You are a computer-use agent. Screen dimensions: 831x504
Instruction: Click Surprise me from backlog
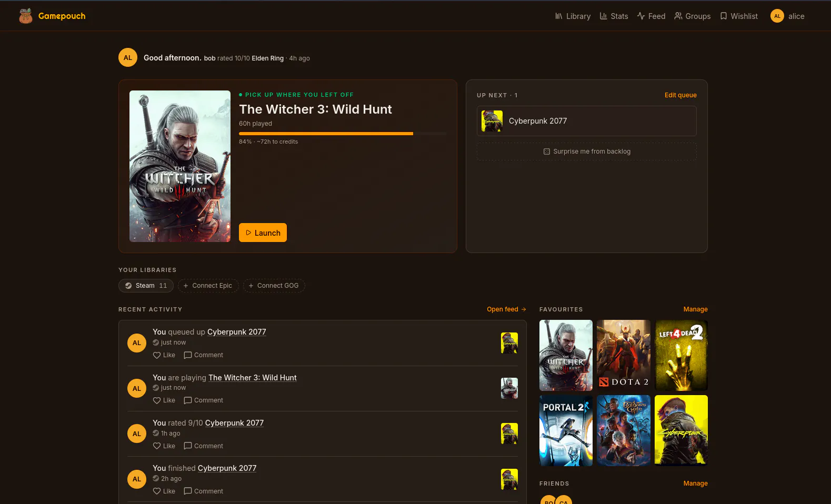pos(587,152)
